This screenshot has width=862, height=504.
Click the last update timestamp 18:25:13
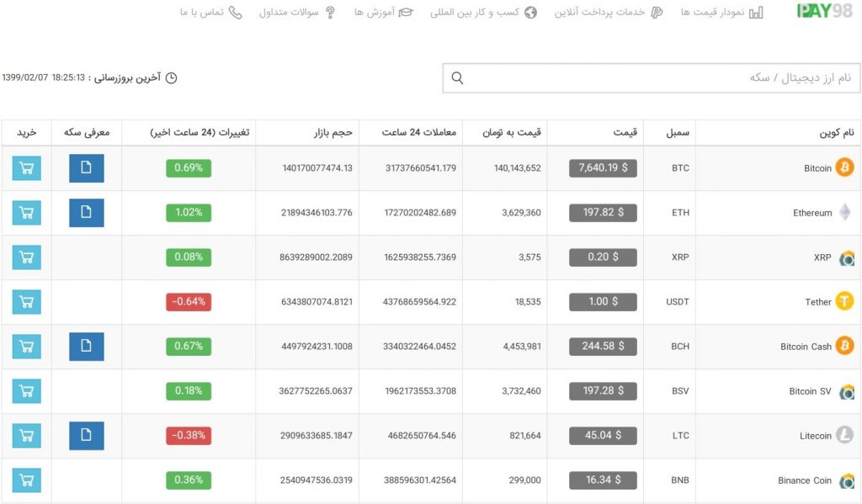point(68,77)
